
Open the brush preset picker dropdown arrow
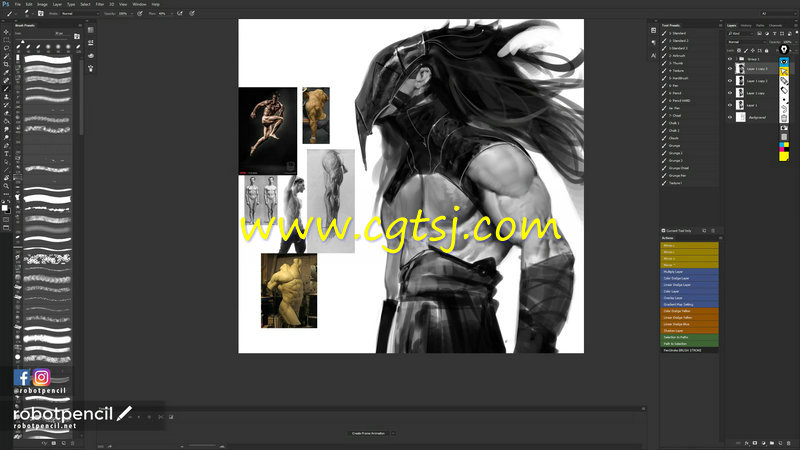34,13
